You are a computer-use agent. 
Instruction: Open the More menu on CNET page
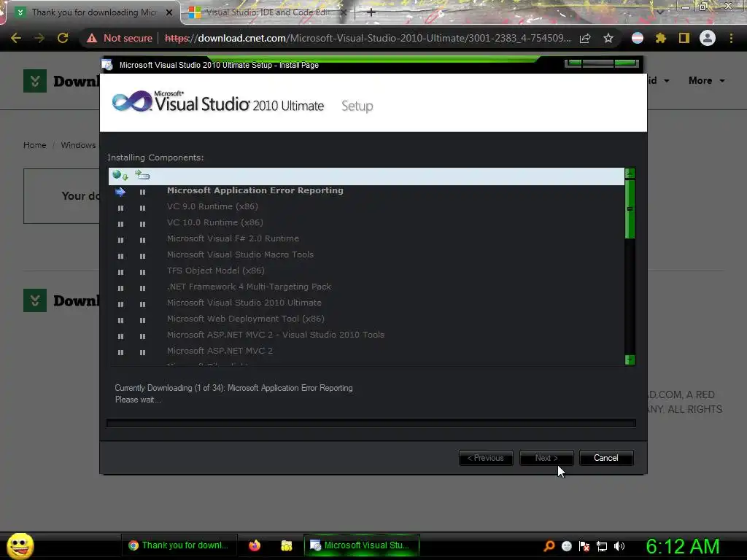point(706,80)
